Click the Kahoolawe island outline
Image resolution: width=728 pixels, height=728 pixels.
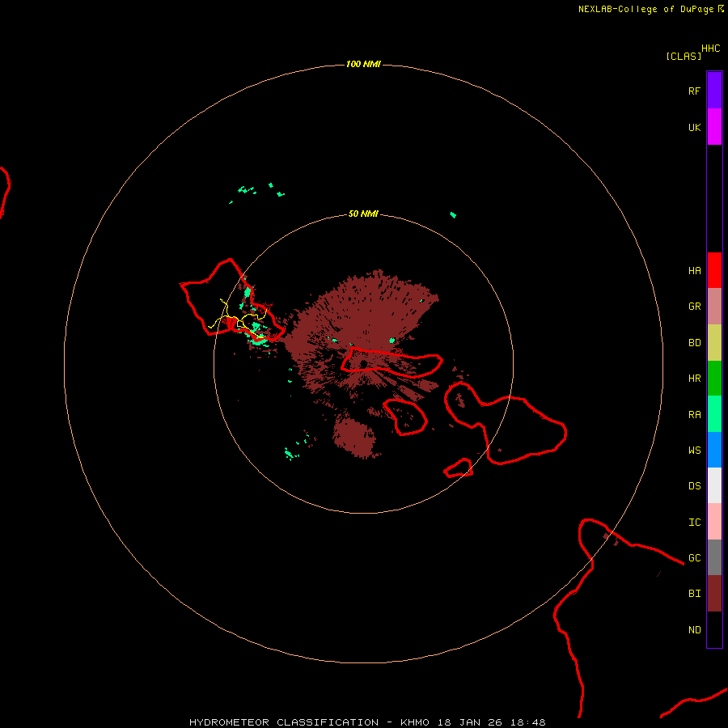pyautogui.click(x=459, y=468)
